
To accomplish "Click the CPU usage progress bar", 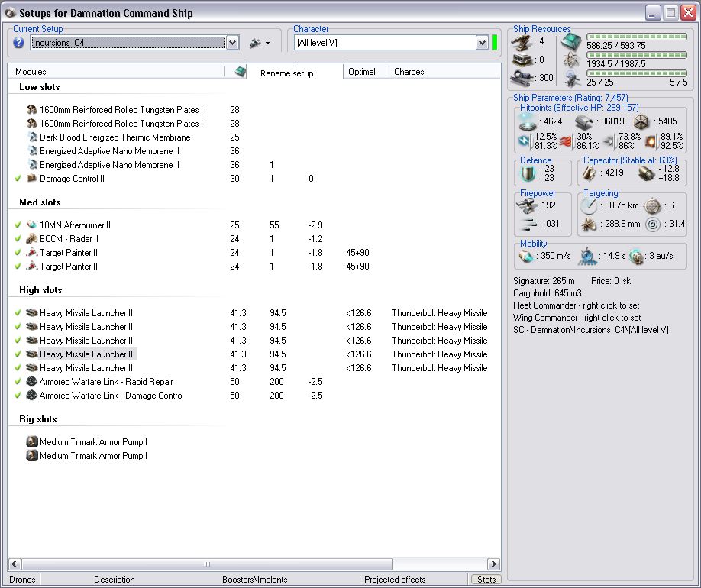I will [x=637, y=37].
